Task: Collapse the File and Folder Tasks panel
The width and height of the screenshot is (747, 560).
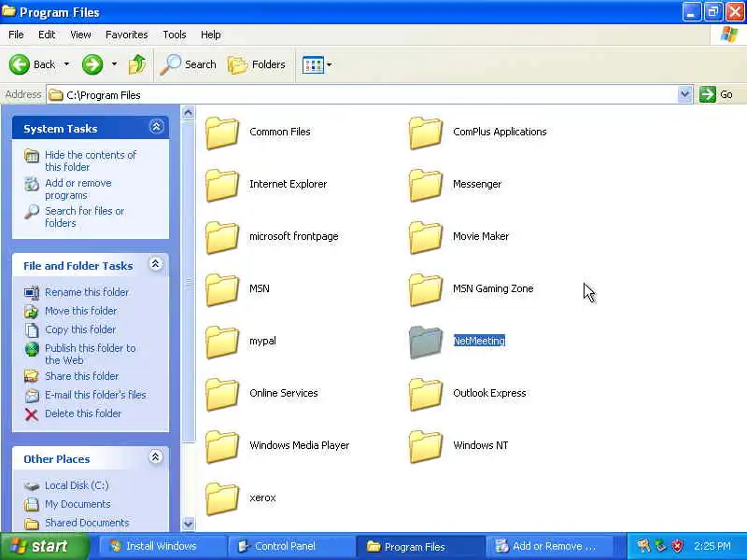Action: click(x=155, y=264)
